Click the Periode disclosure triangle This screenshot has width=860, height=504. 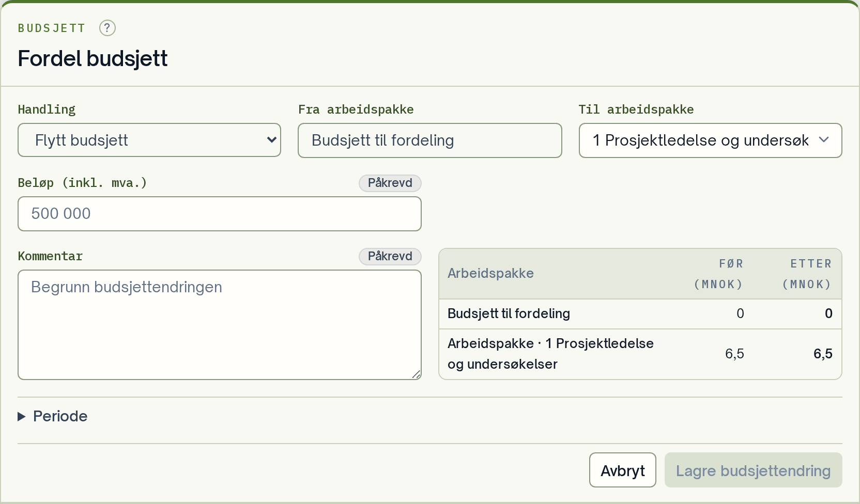(22, 416)
